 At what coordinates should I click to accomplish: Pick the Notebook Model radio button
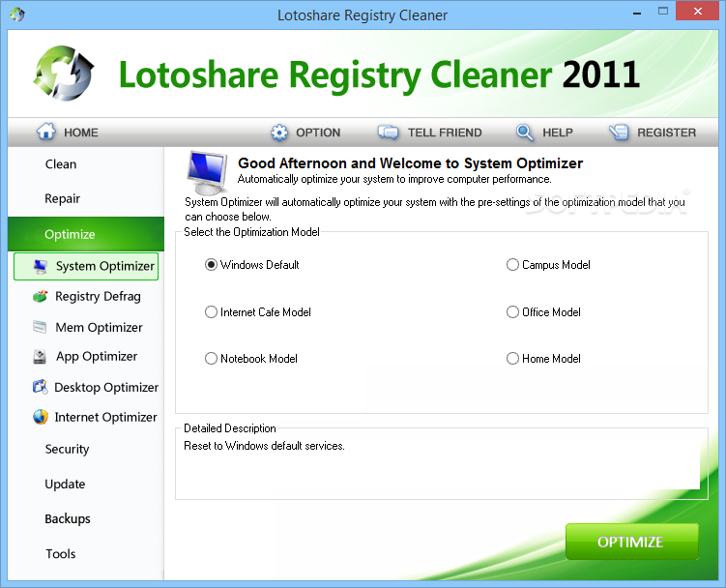211,358
